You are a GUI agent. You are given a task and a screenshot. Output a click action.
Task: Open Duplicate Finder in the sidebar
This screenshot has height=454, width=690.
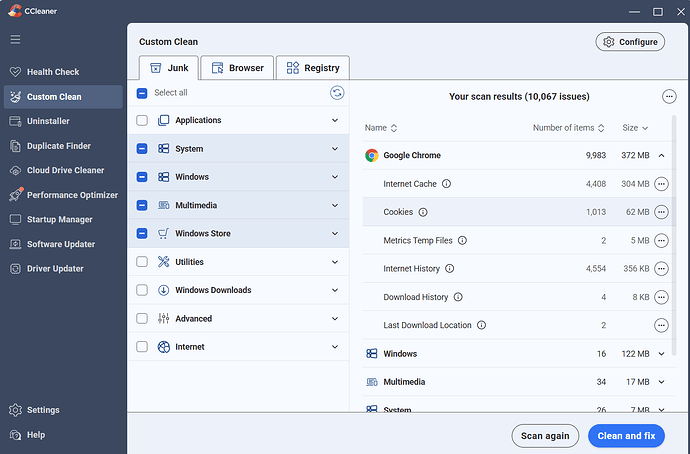point(63,146)
